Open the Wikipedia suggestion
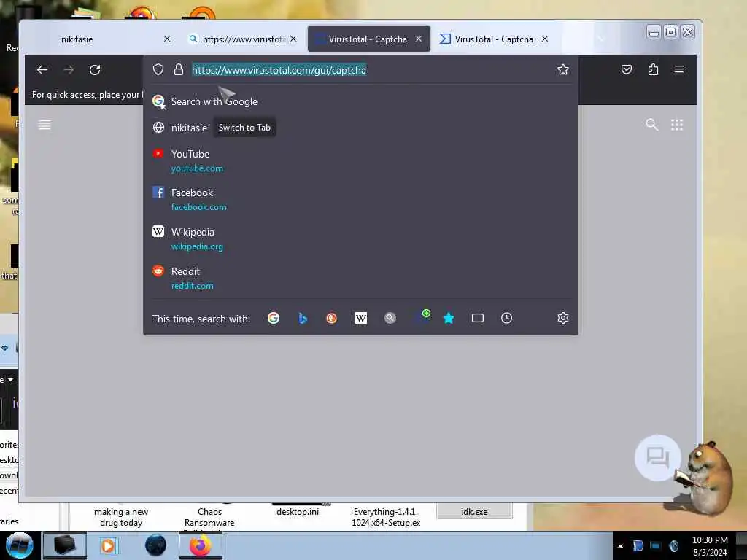 (x=360, y=239)
